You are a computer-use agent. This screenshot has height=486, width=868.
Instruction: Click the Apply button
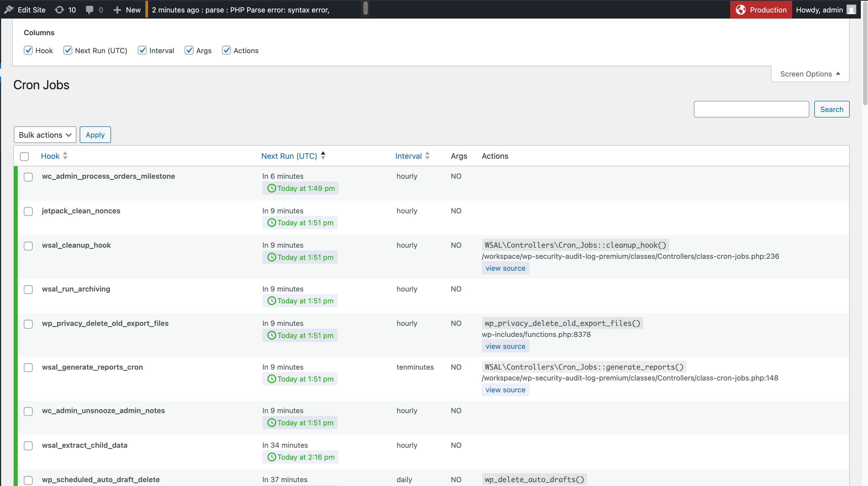click(95, 135)
